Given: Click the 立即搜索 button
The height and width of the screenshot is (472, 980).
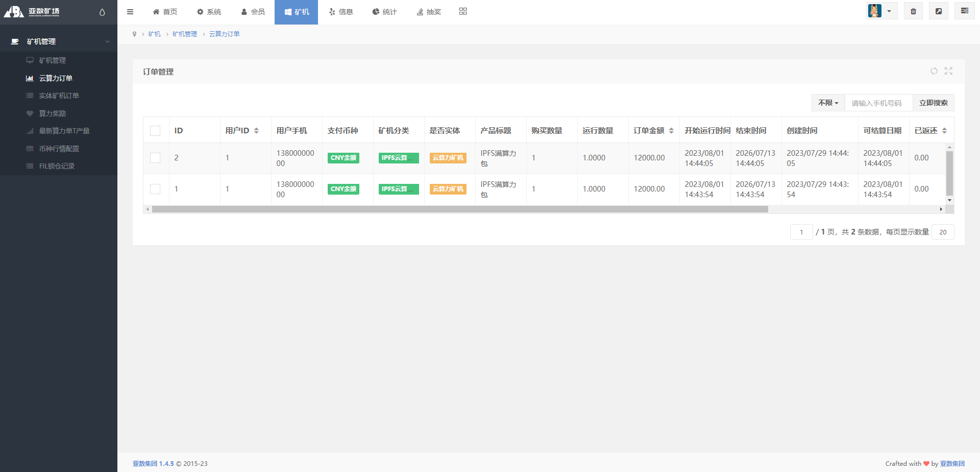Looking at the screenshot, I should pos(933,103).
